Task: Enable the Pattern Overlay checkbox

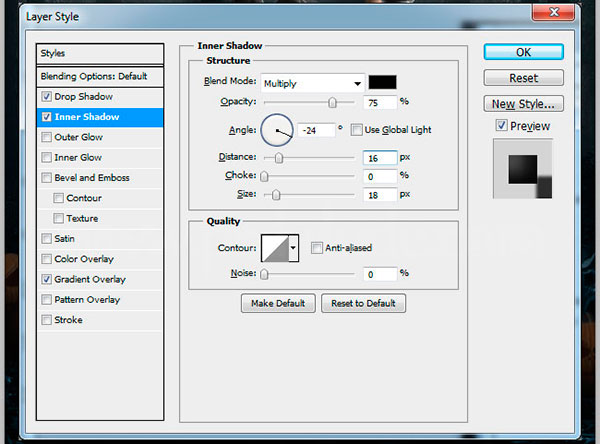Action: coord(47,299)
